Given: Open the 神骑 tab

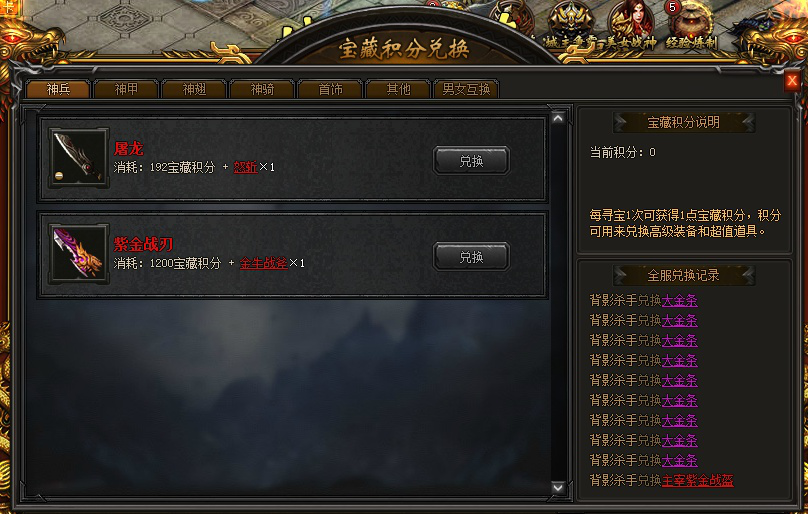Looking at the screenshot, I should pos(262,89).
